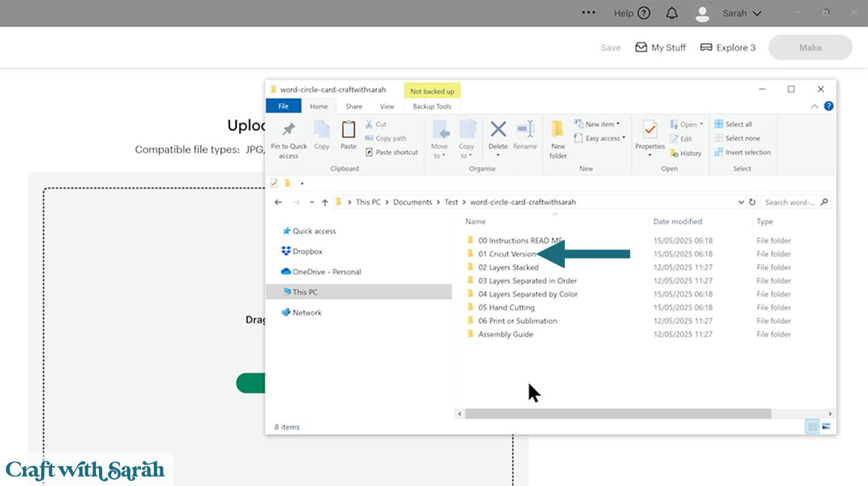Collapse the ribbon with the chevron
This screenshot has width=868, height=486.
pyautogui.click(x=814, y=106)
